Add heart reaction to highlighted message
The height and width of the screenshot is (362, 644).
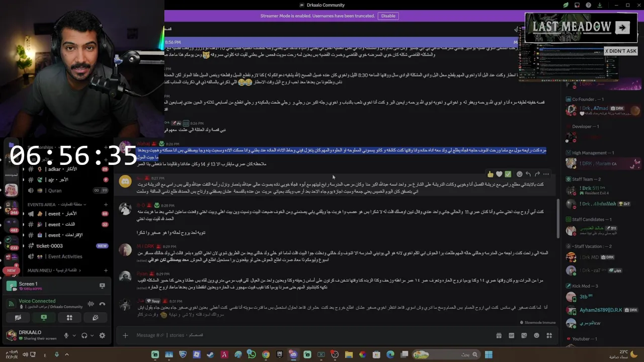point(499,174)
